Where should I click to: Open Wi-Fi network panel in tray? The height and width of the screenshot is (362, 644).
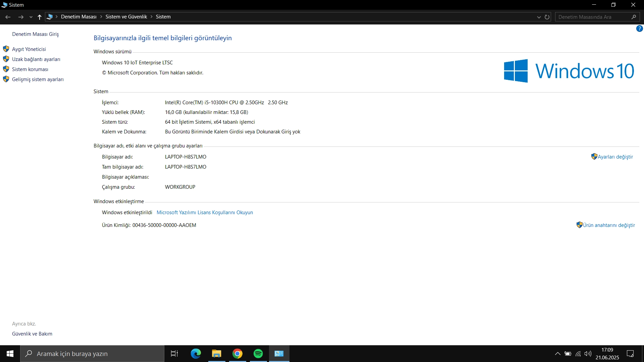[x=578, y=354]
